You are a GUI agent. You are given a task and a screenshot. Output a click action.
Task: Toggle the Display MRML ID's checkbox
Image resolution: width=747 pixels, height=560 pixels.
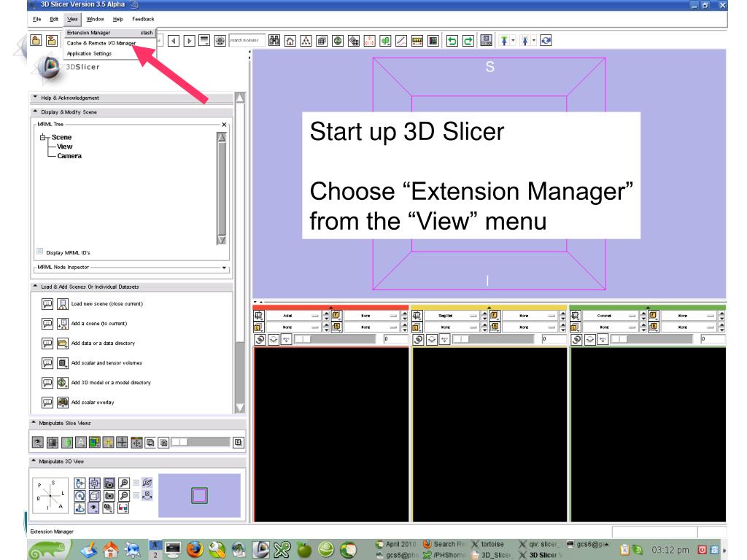(40, 252)
